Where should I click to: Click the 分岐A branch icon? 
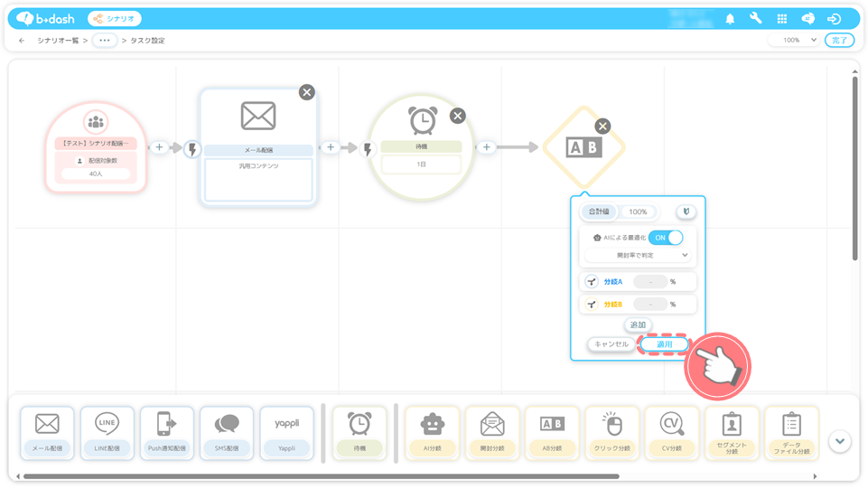(x=592, y=282)
